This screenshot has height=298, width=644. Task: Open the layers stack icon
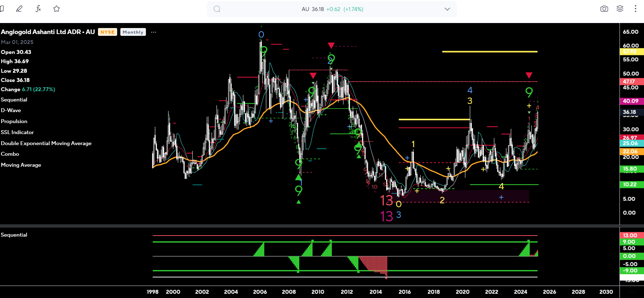pos(620,9)
